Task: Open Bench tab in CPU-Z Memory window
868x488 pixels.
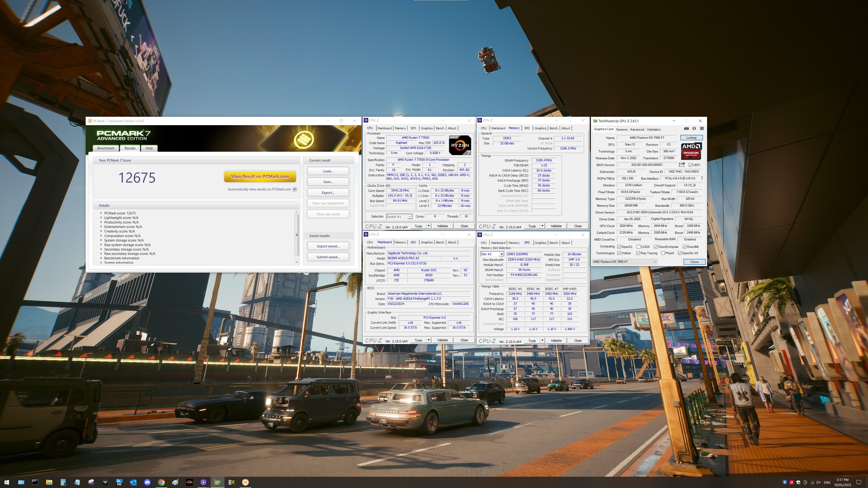Action: pos(554,128)
